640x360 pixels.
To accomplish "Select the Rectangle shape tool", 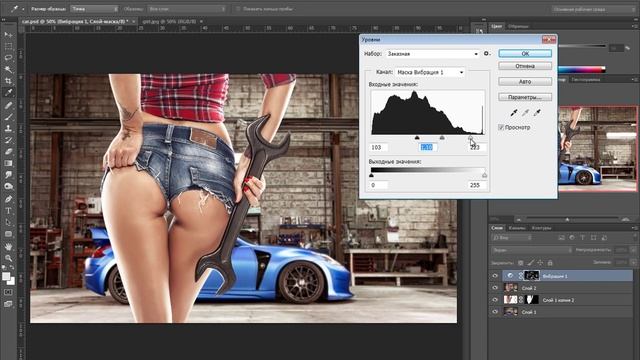I will point(8,234).
